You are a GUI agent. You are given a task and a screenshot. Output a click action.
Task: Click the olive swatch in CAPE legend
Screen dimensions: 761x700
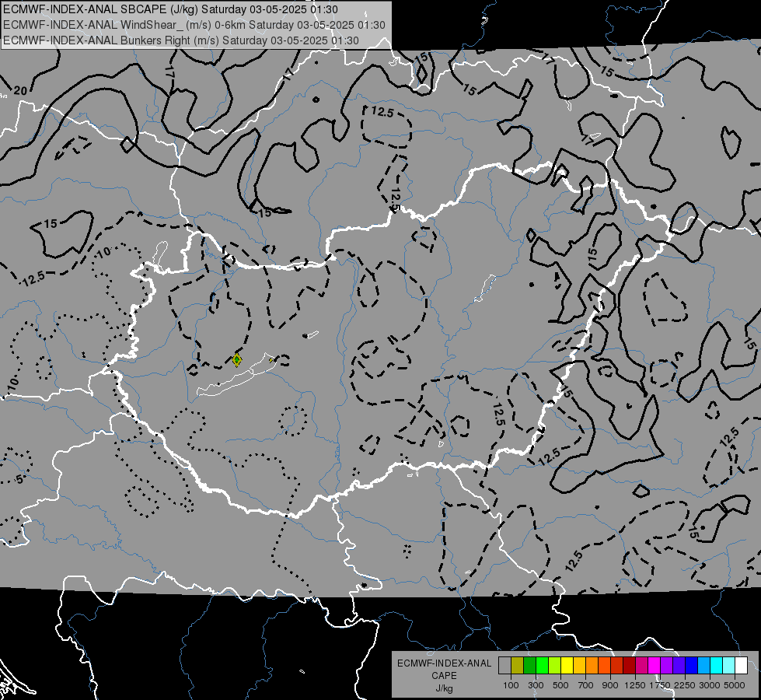[518, 665]
